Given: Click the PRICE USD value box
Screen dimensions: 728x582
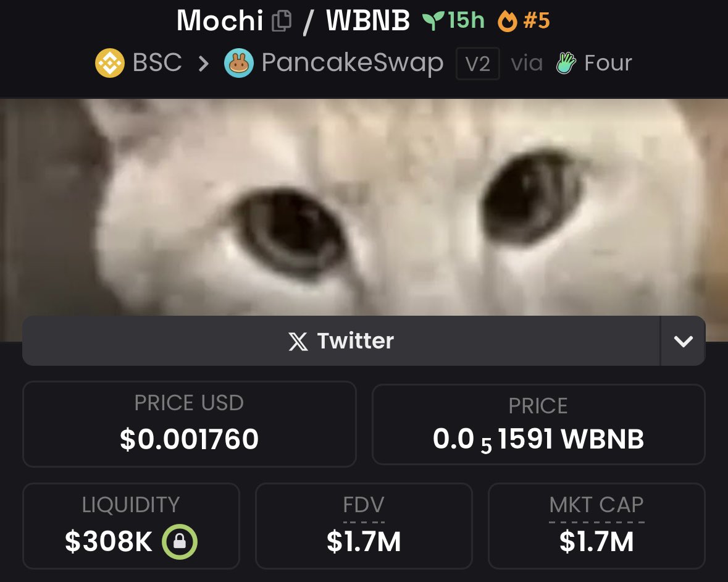Looking at the screenshot, I should [190, 424].
